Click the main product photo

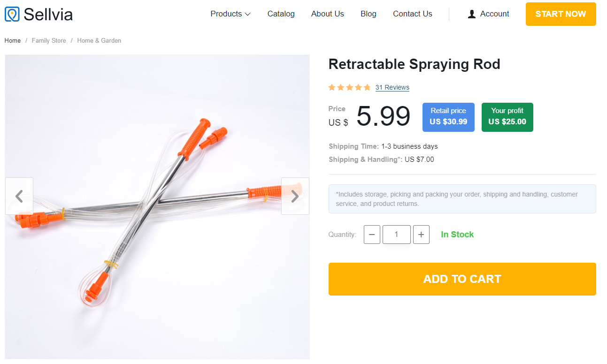(x=157, y=263)
